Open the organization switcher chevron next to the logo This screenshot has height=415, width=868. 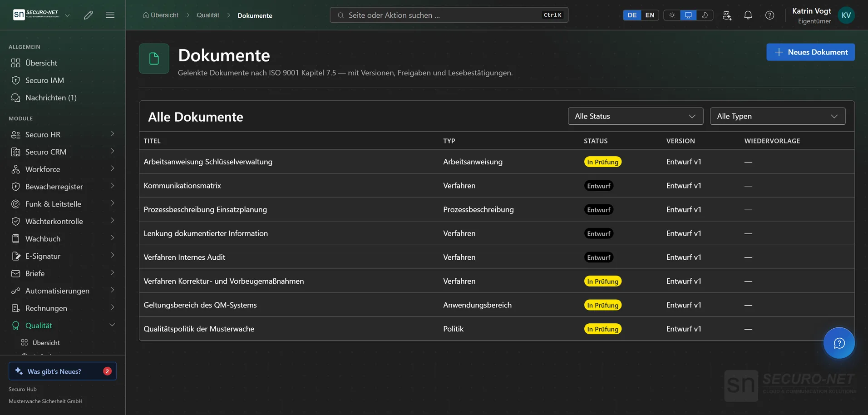coord(67,15)
